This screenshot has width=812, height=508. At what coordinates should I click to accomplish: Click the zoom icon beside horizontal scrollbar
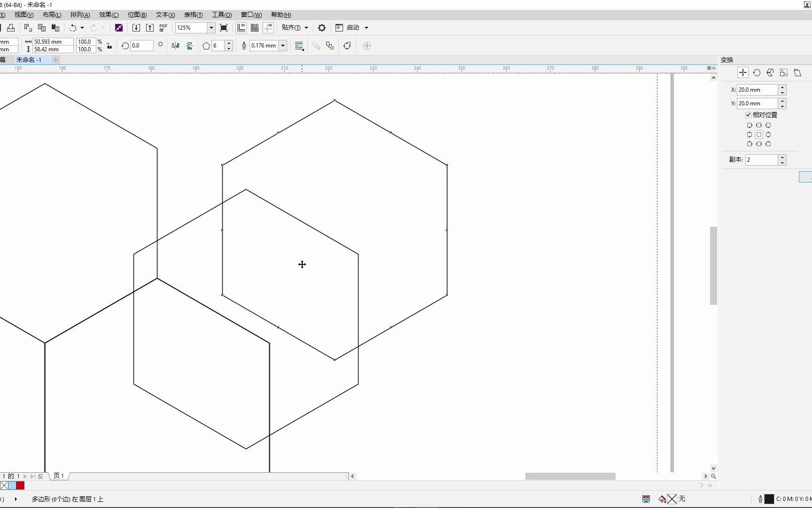[713, 476]
